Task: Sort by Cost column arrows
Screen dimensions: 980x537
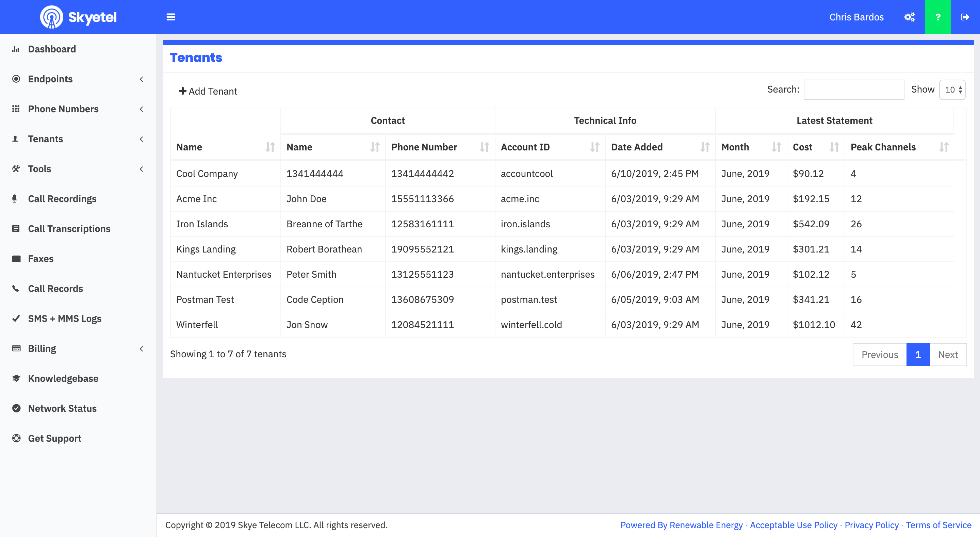Action: click(x=834, y=147)
